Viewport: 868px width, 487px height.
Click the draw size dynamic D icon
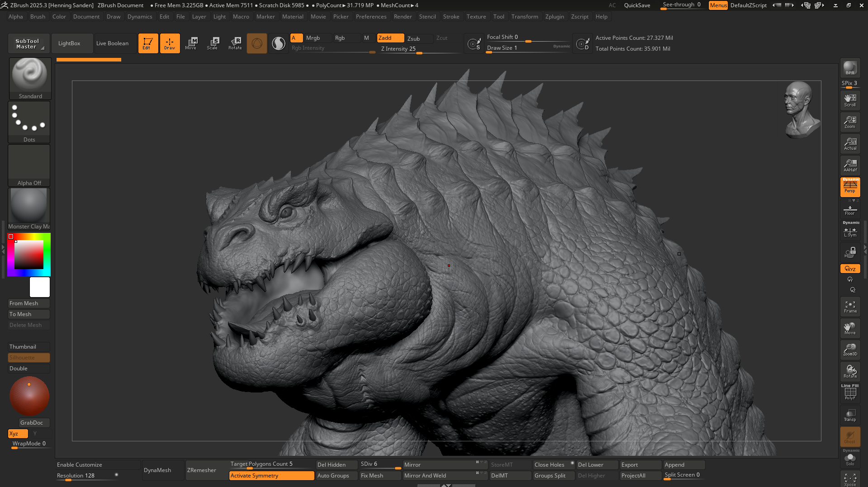coord(583,43)
